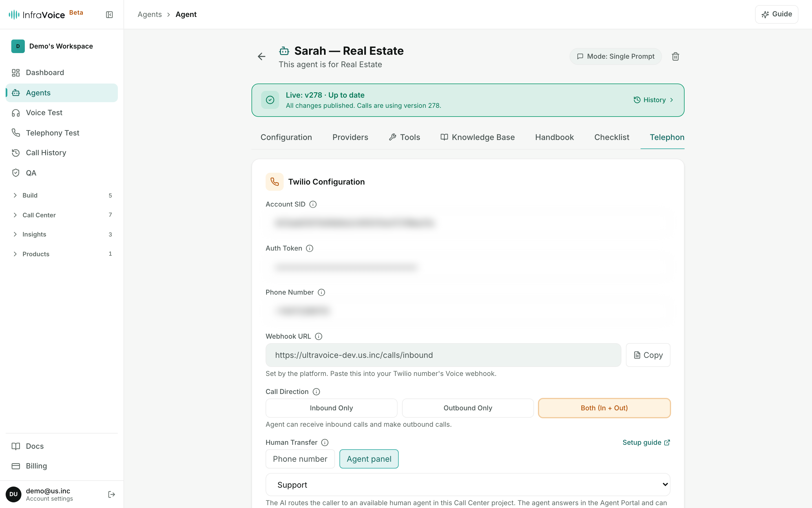Expand the Call Center section

[x=62, y=215]
